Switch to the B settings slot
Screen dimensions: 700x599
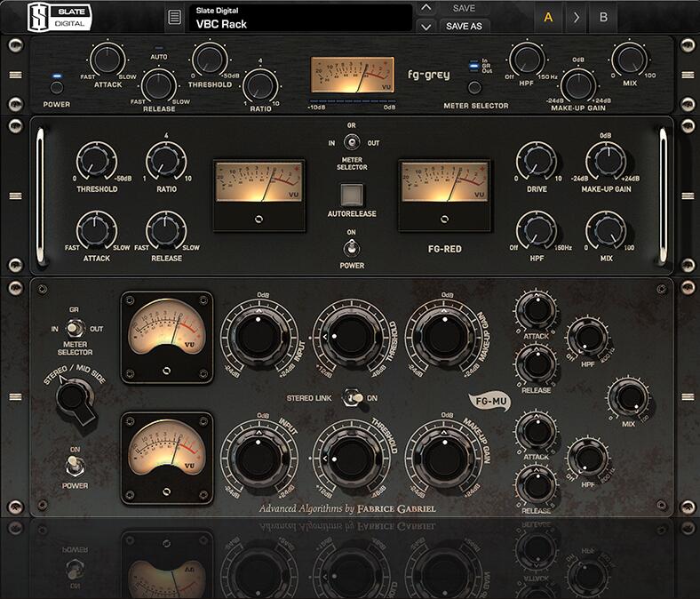click(x=603, y=18)
